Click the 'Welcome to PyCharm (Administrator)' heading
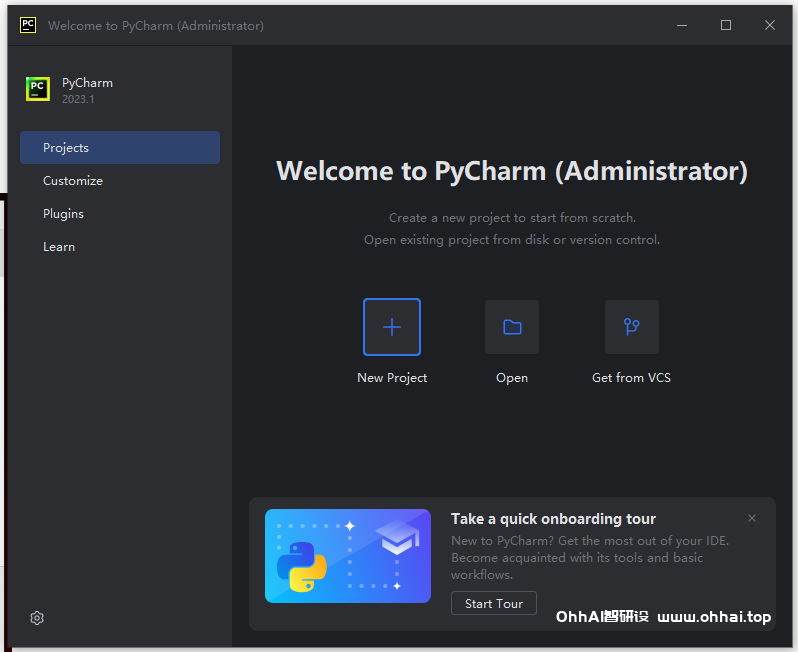 click(512, 171)
